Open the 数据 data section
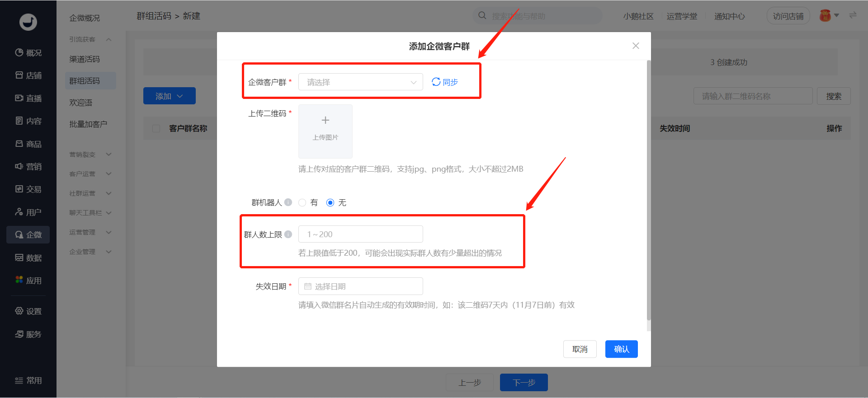The image size is (868, 398). point(28,258)
